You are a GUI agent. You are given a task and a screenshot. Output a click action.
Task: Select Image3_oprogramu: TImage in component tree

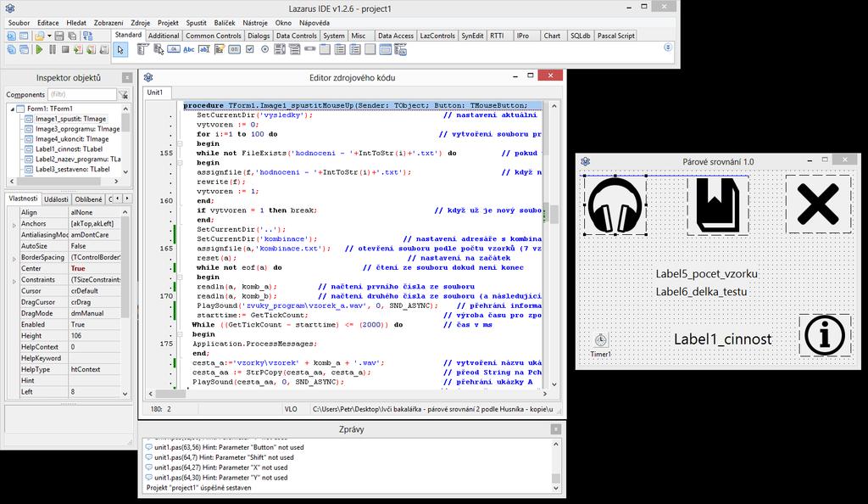[77, 128]
